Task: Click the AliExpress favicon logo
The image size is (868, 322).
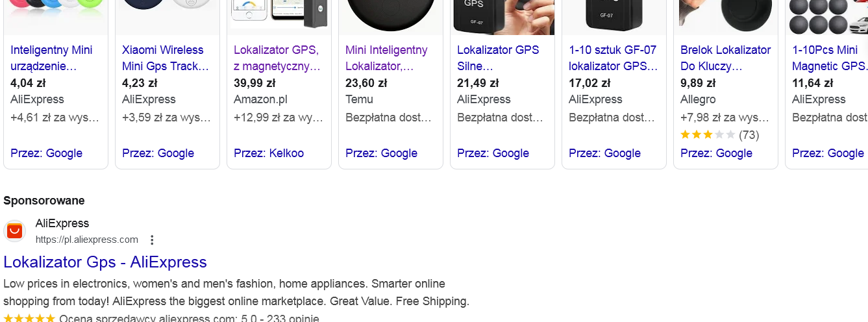Action: [x=14, y=231]
